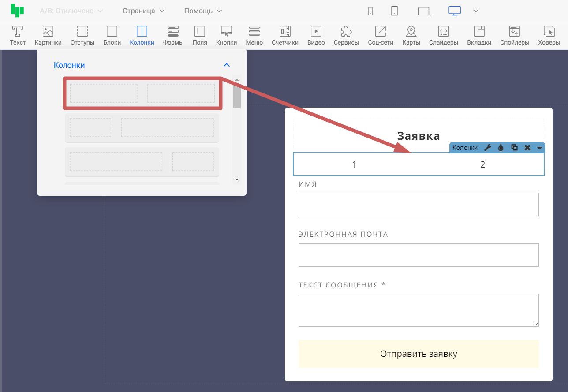Open the Картинки images tool
The image size is (568, 392).
click(48, 35)
